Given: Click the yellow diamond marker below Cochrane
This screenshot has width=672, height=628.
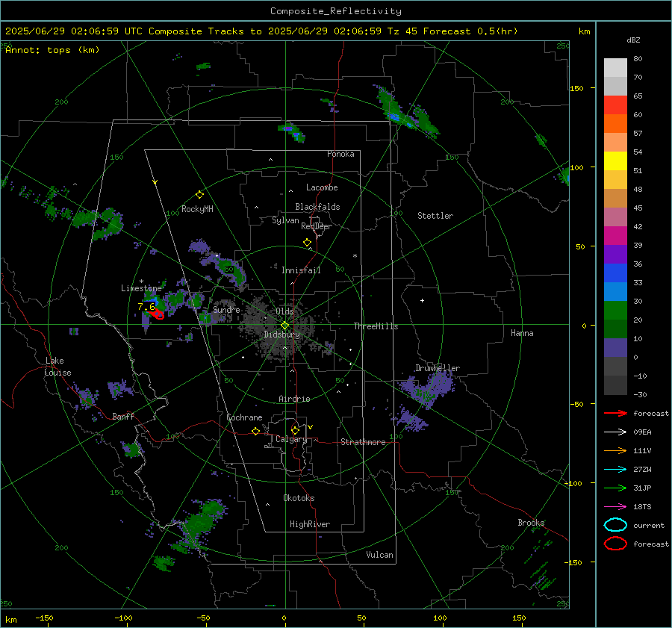Looking at the screenshot, I should click(256, 432).
